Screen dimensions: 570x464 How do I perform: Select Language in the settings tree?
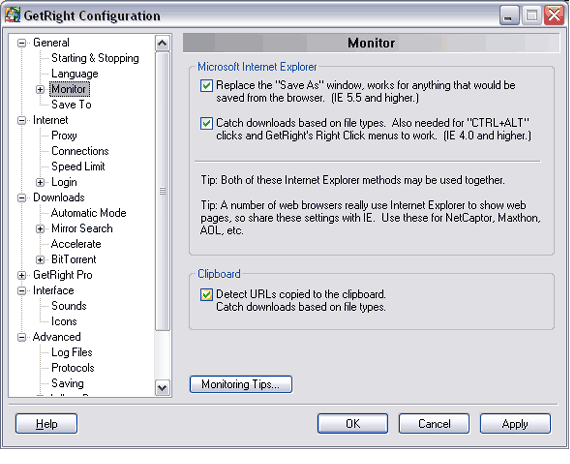coord(75,74)
